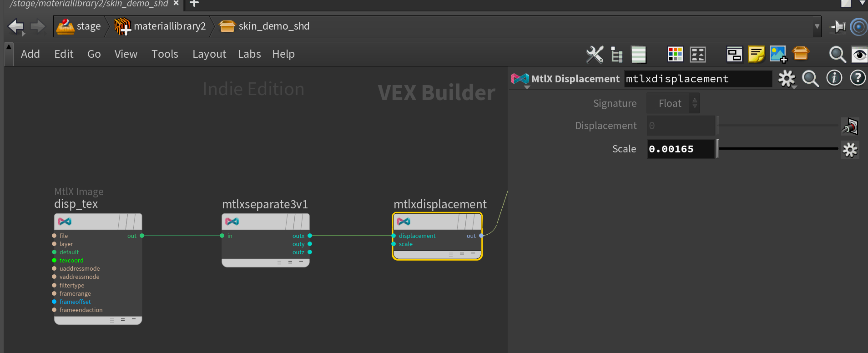The image size is (868, 353).
Task: Click the Scale slider track
Action: [778, 149]
